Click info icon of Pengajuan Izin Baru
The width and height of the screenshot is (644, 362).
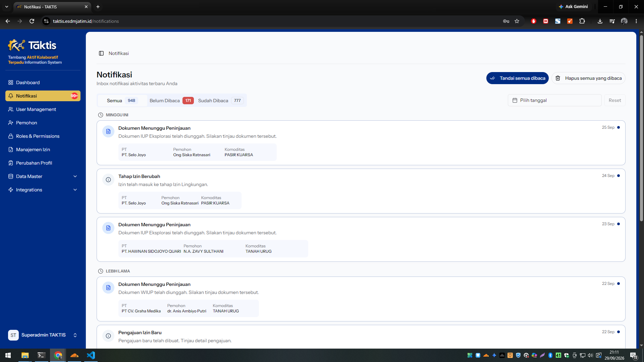(x=108, y=336)
